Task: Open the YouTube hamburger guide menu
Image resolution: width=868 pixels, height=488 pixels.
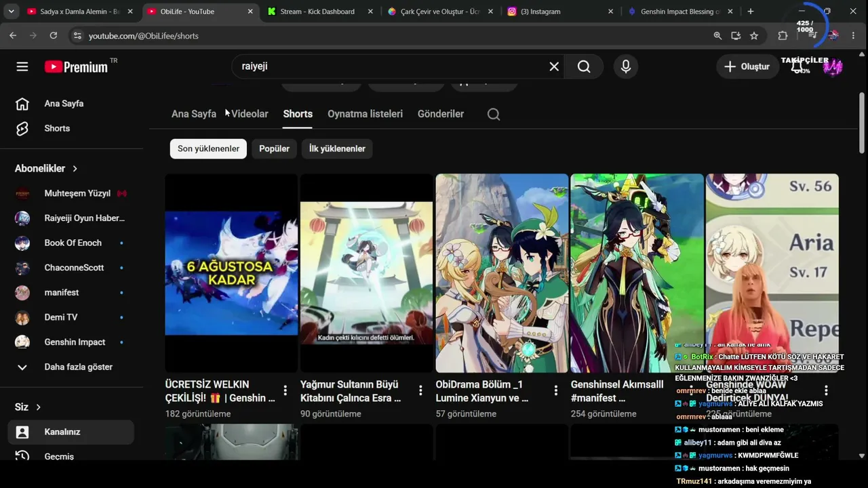Action: tap(22, 66)
